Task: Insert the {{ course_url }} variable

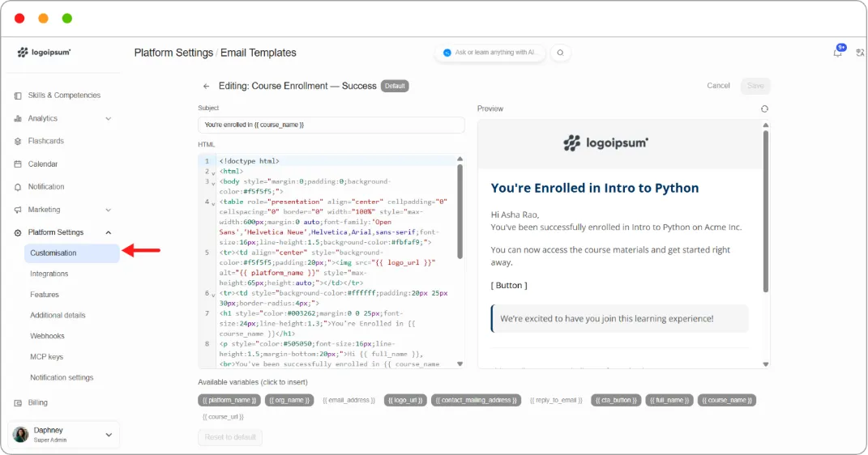Action: coord(223,417)
